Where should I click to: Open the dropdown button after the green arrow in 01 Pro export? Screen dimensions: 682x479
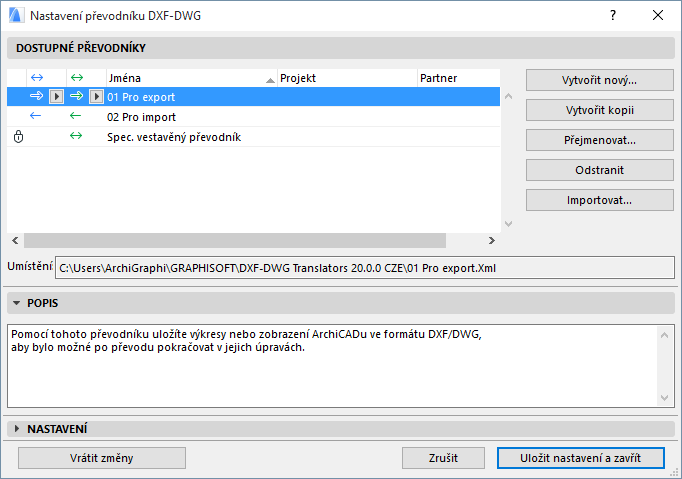click(96, 97)
